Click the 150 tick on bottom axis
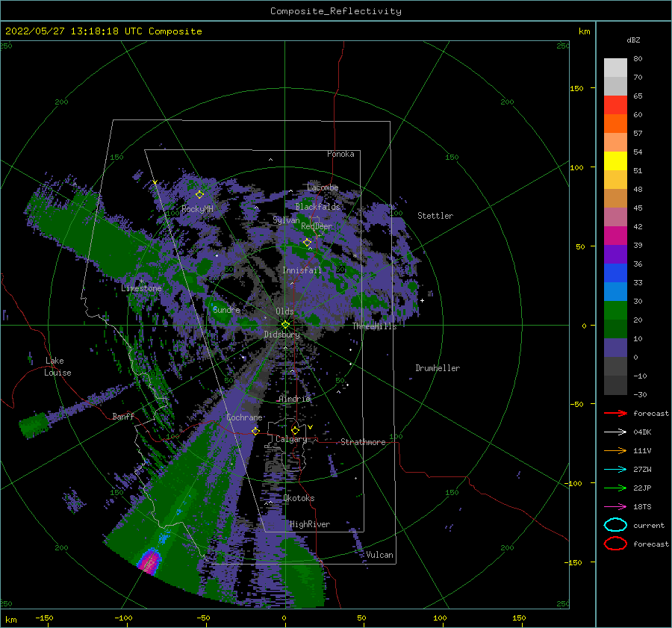The image size is (672, 628). tap(519, 618)
